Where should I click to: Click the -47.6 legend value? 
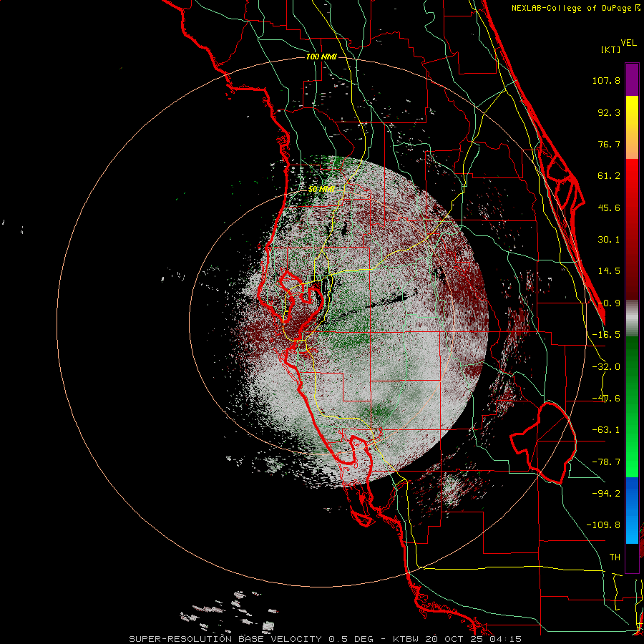pyautogui.click(x=606, y=399)
